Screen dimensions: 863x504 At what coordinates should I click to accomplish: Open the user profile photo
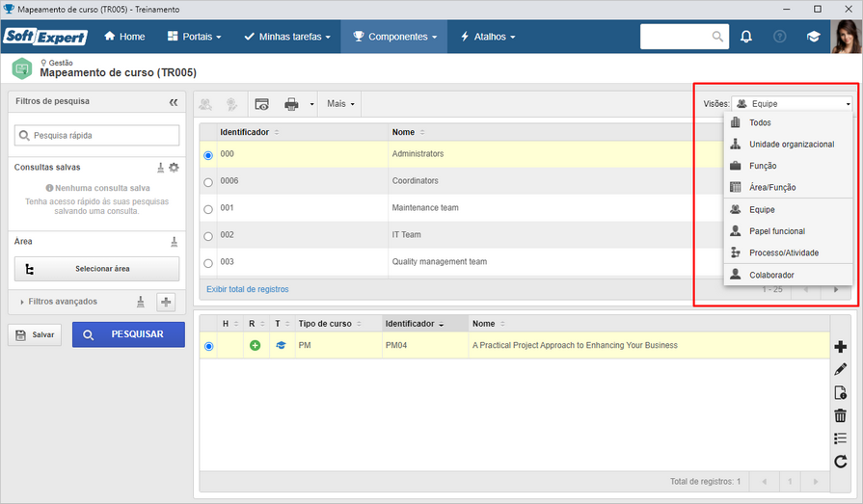(x=846, y=37)
